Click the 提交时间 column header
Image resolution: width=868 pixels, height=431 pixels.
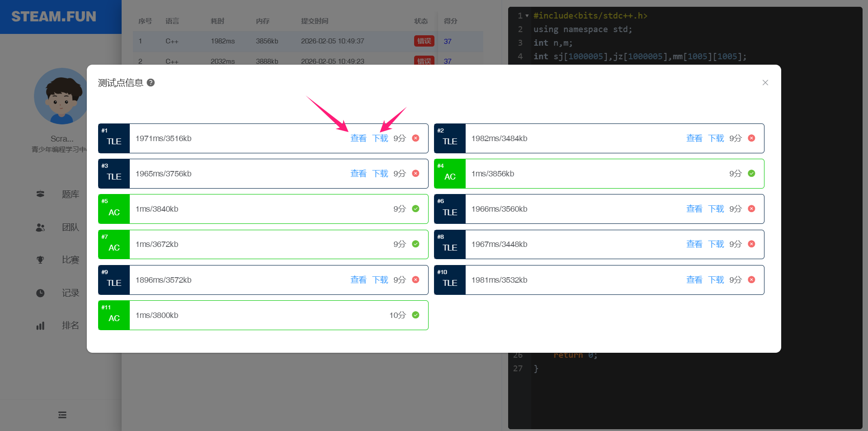point(315,21)
